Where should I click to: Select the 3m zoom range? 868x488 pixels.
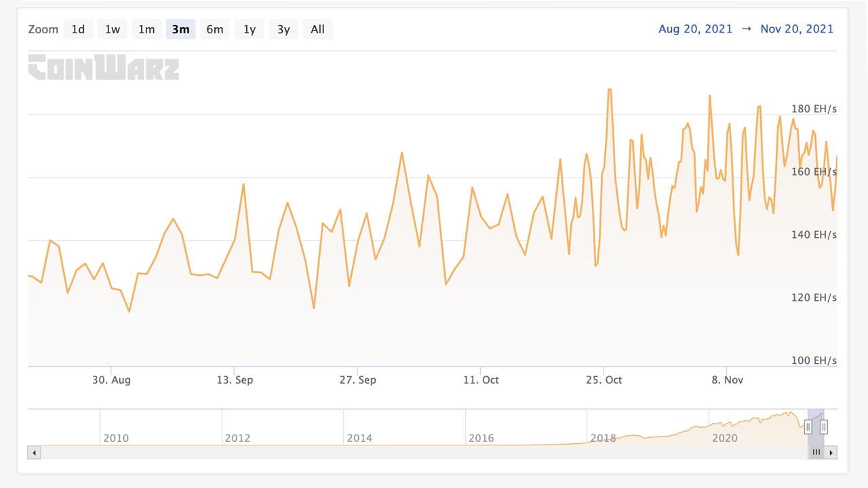tap(181, 29)
